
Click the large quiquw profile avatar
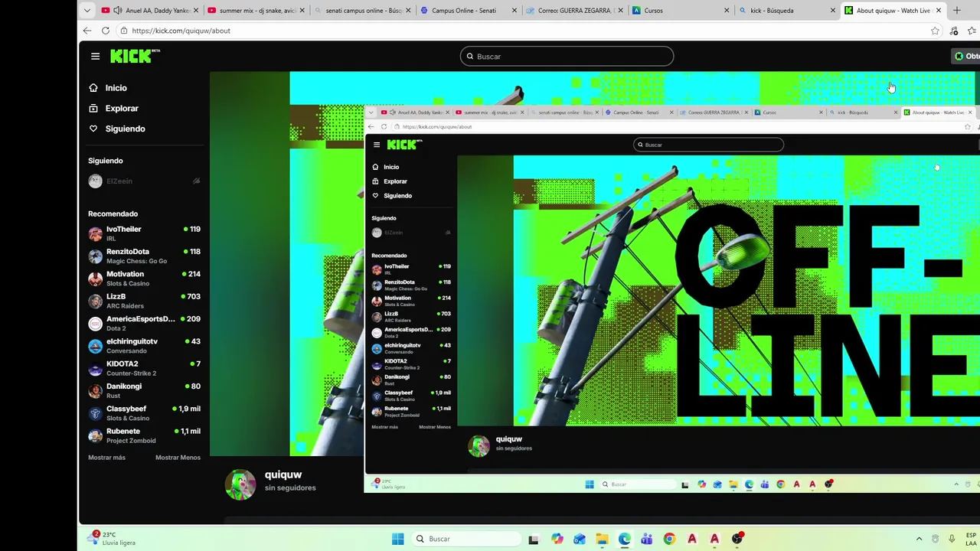(x=240, y=484)
